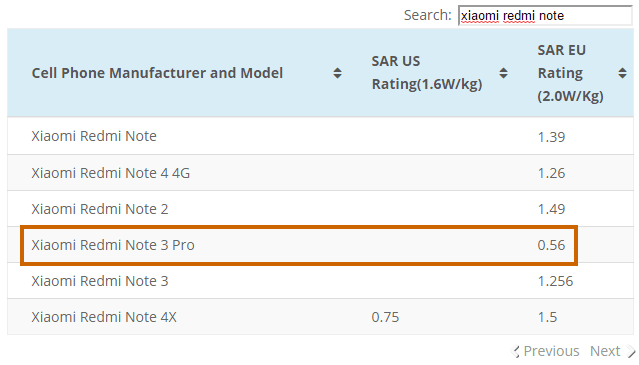Sort by SAR EU Rating (2.0W/Kg) header
Screen dimensions: 639x365
click(x=570, y=73)
